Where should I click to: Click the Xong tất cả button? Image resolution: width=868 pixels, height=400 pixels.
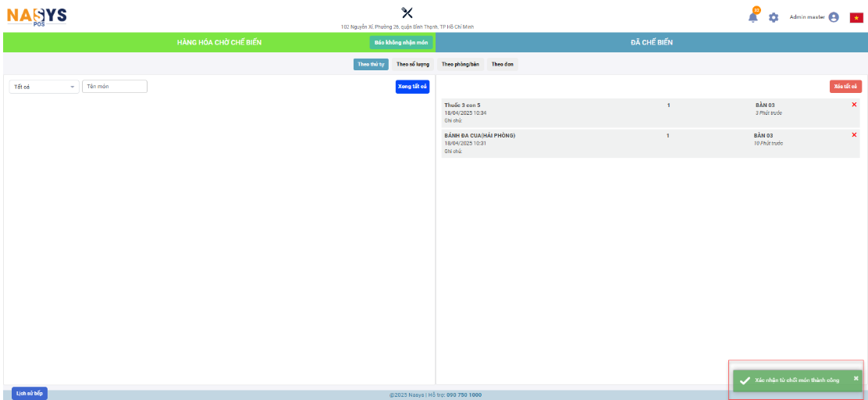[x=412, y=87]
